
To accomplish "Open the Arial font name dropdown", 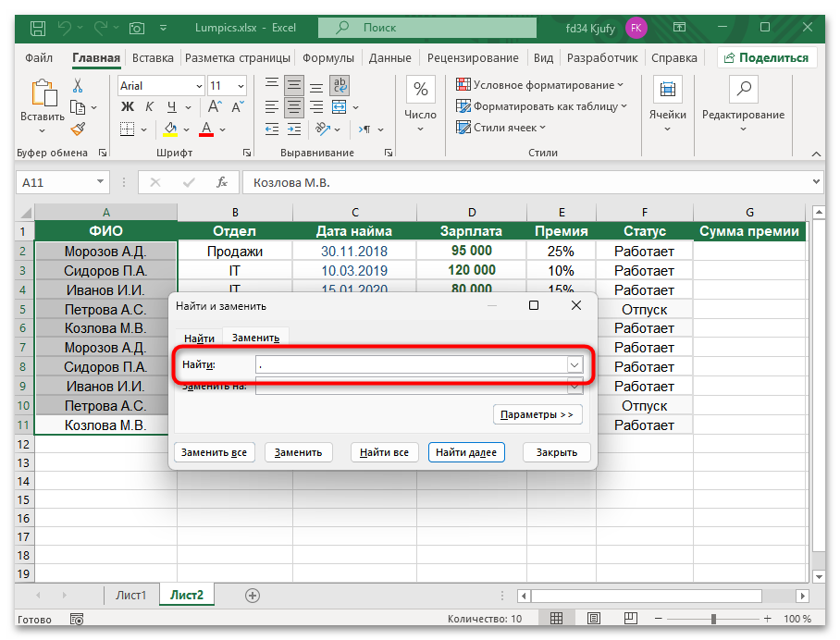I will click(x=199, y=86).
